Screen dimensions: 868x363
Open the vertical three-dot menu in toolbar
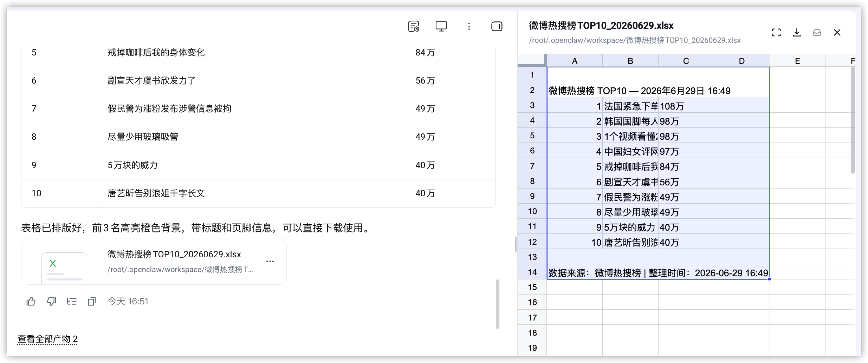click(469, 26)
